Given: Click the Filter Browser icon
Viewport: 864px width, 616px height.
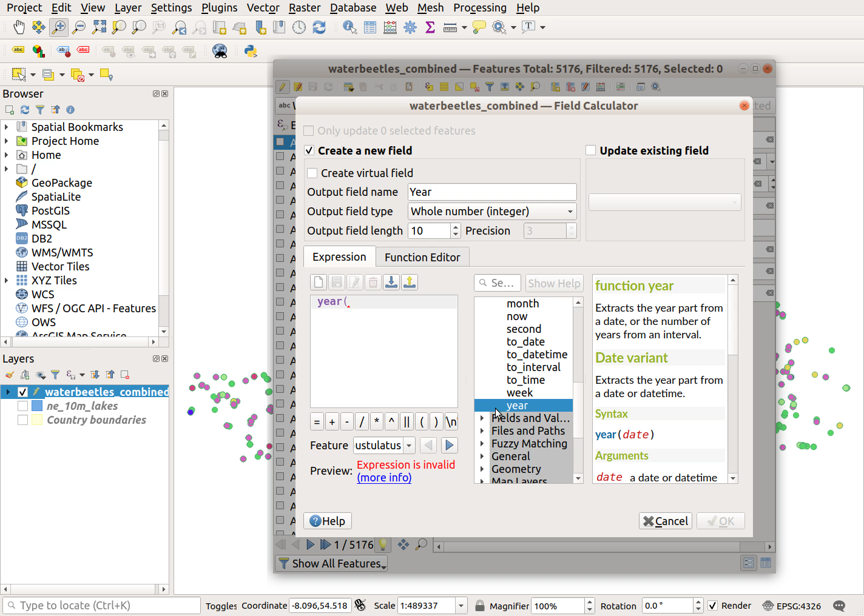Looking at the screenshot, I should [x=40, y=110].
